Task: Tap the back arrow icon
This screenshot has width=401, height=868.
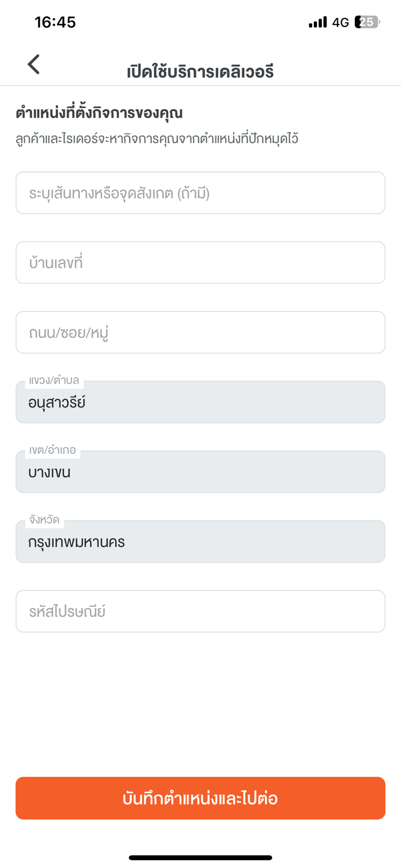Action: pos(34,65)
